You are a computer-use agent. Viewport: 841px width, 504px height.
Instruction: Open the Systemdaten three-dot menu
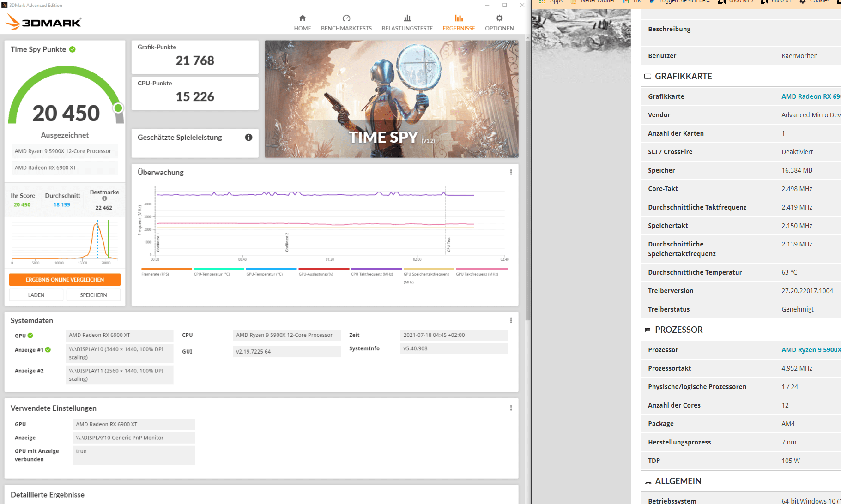[x=511, y=320]
